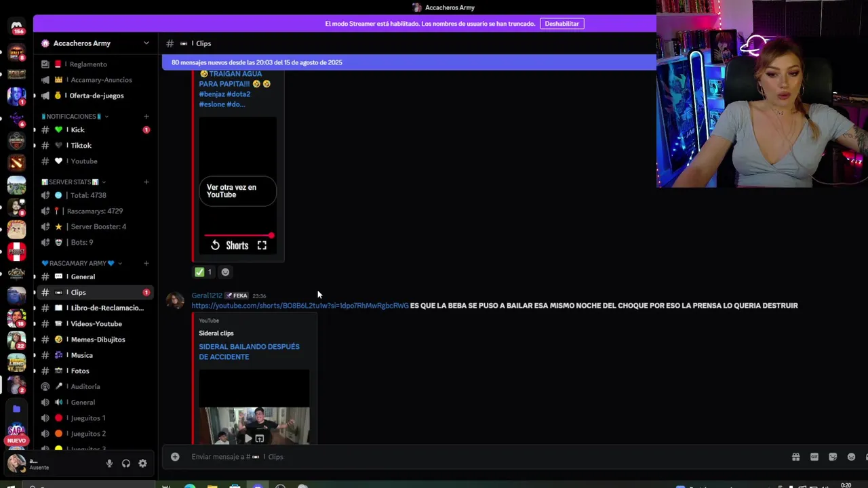This screenshot has height=488, width=868.
Task: Open Videos-Youtube channel
Action: (96, 324)
